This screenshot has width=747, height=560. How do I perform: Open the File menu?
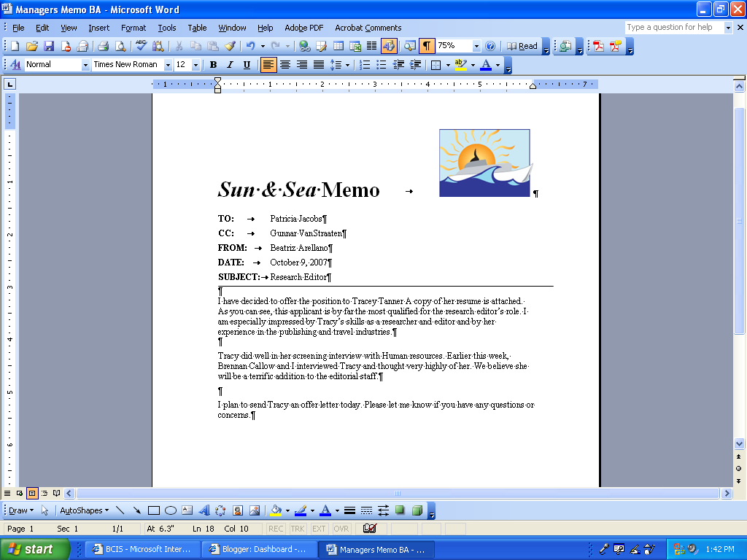click(18, 28)
